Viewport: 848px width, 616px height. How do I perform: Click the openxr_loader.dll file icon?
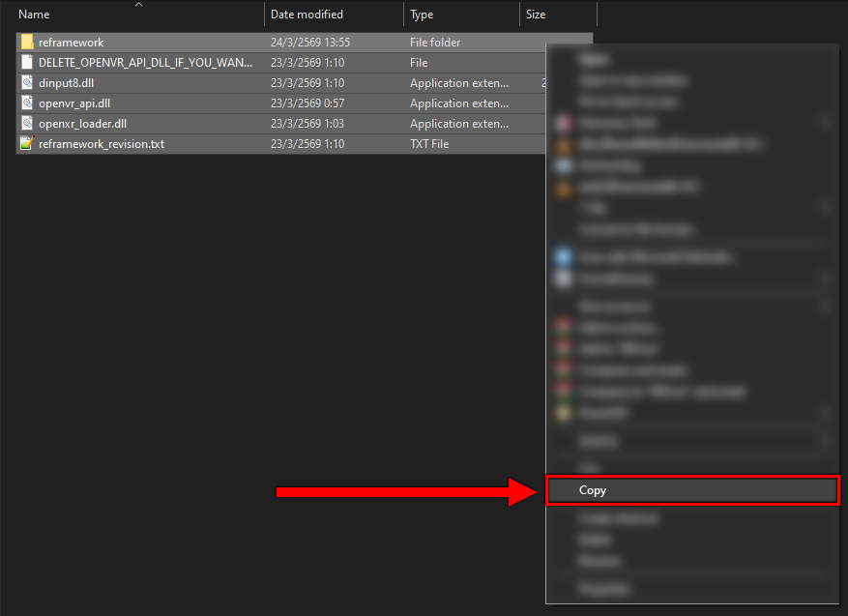point(27,124)
